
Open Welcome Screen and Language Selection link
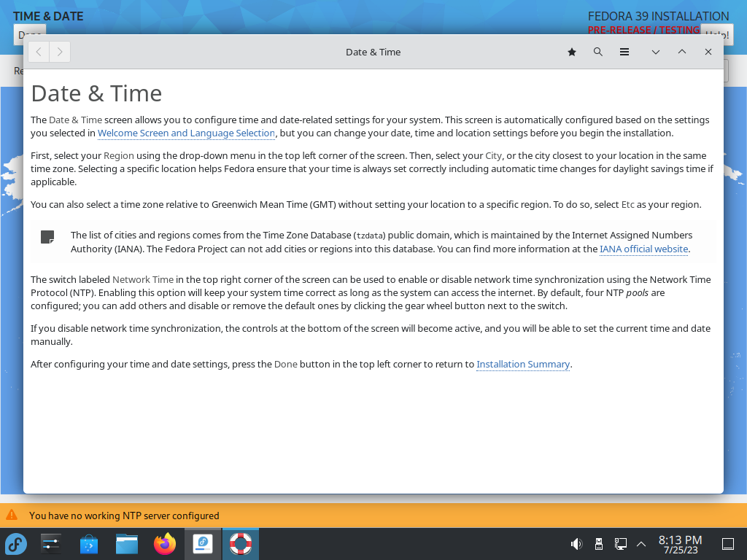click(x=186, y=133)
